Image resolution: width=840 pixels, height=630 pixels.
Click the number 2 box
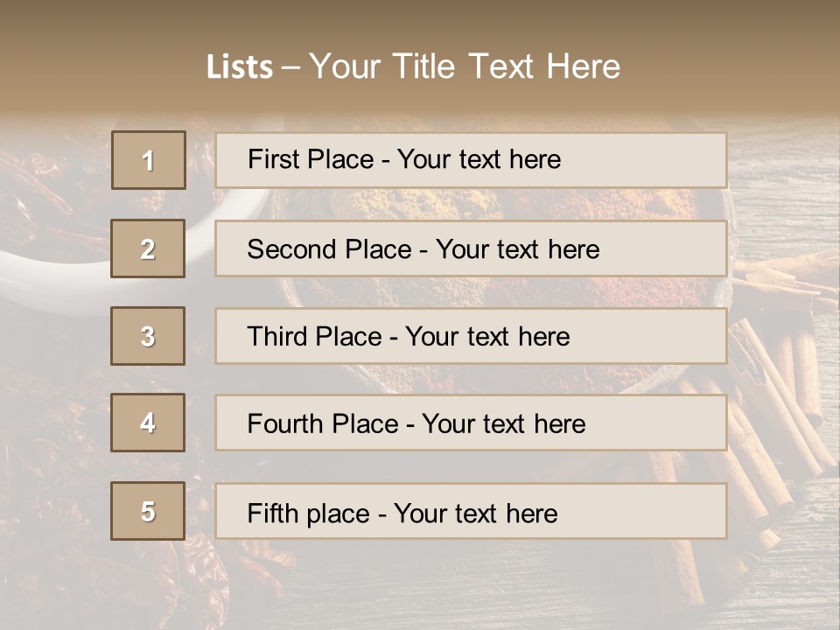[148, 248]
